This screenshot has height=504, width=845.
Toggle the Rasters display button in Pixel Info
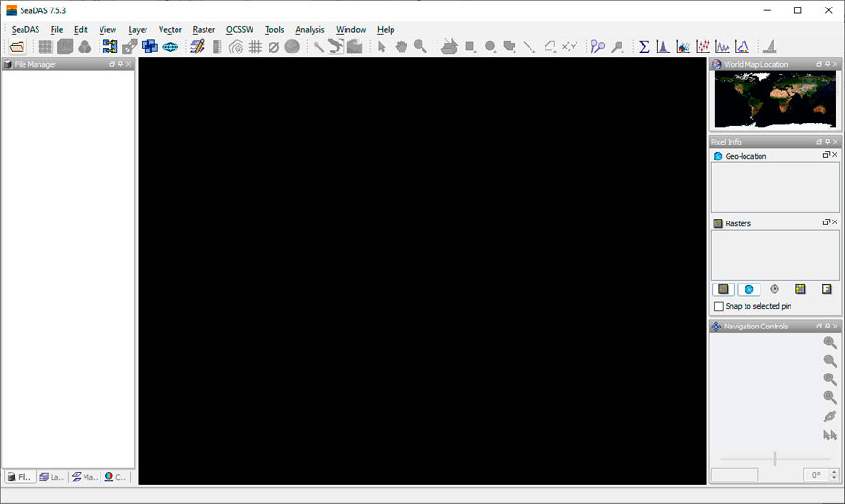(x=723, y=289)
